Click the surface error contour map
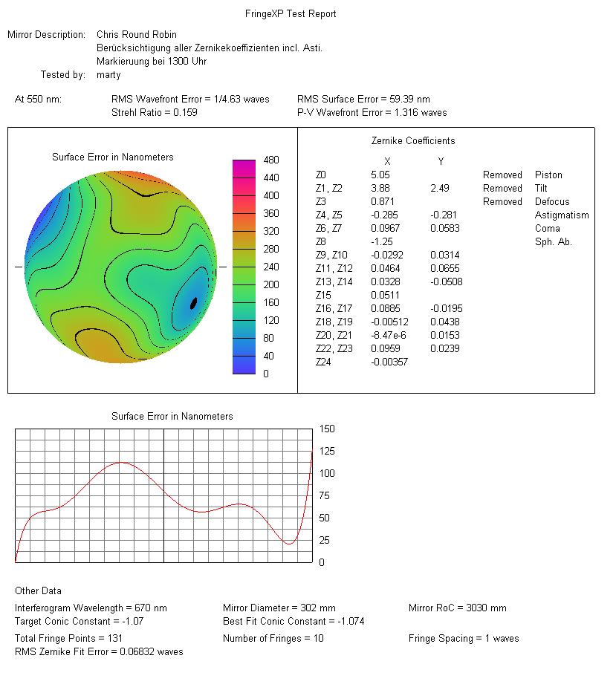The height and width of the screenshot is (690, 616). click(120, 267)
